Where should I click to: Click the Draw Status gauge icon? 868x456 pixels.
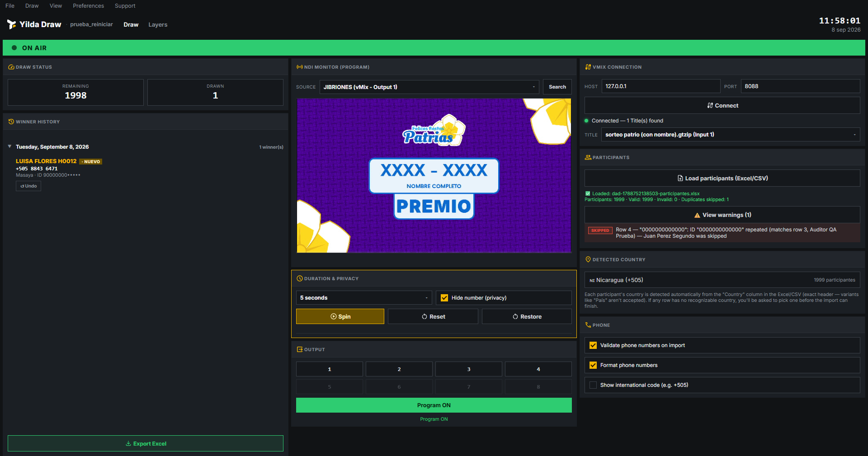[x=11, y=67]
